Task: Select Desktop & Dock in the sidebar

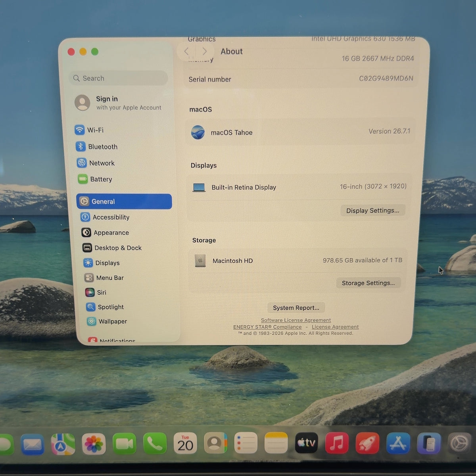Action: [112, 248]
